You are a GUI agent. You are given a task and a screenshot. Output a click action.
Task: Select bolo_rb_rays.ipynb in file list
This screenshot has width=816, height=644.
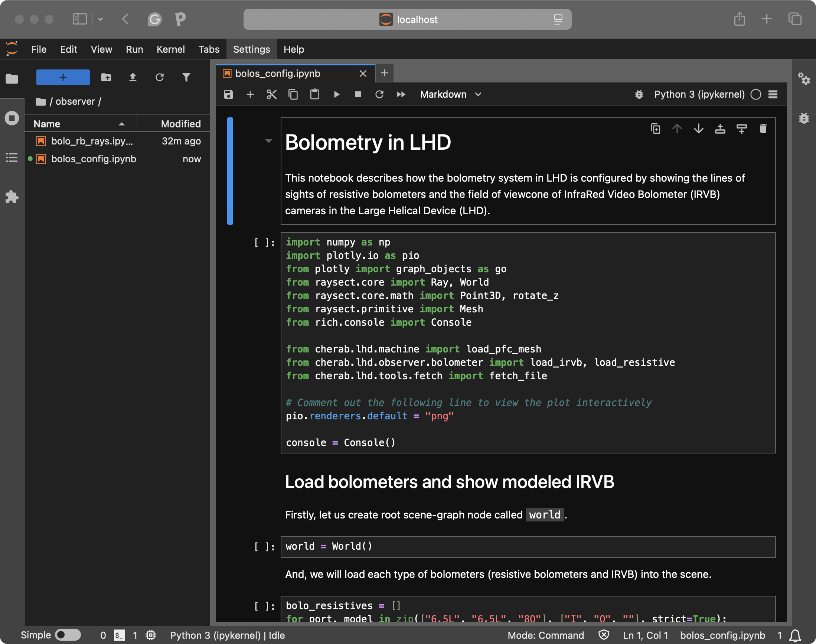tap(117, 141)
